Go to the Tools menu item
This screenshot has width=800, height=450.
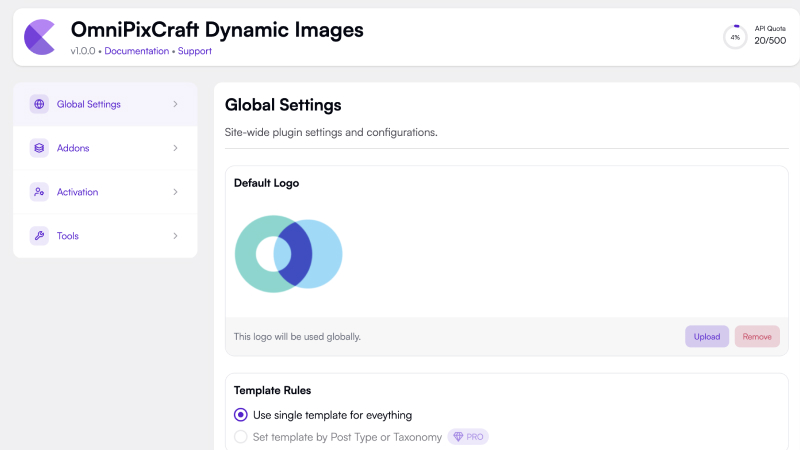click(105, 236)
